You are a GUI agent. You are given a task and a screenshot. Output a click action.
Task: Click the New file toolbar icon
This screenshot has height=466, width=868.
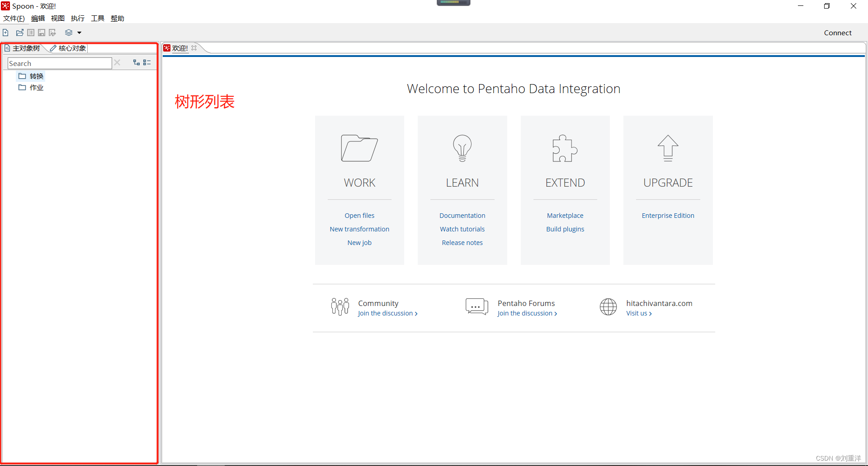click(5, 33)
